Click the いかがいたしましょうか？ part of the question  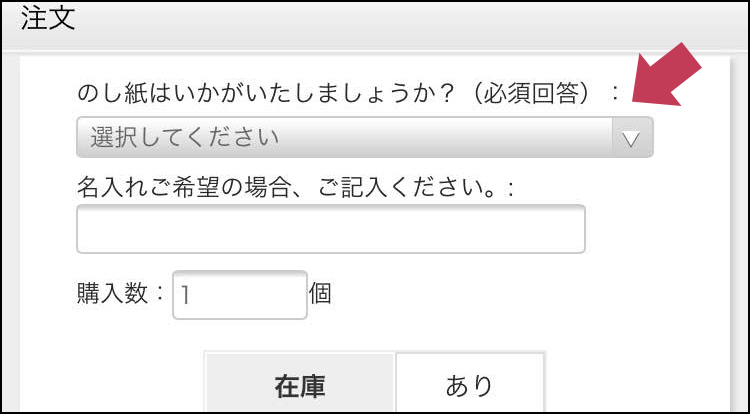tap(330, 94)
